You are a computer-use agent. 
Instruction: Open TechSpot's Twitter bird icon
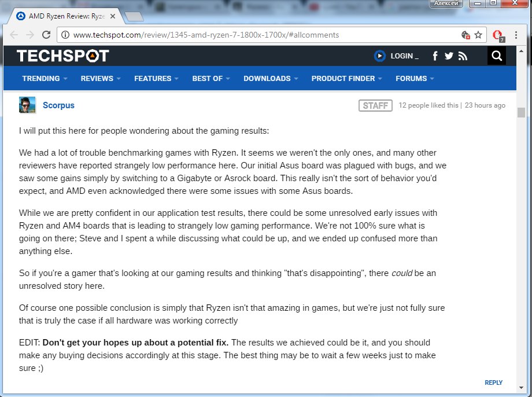click(x=449, y=56)
